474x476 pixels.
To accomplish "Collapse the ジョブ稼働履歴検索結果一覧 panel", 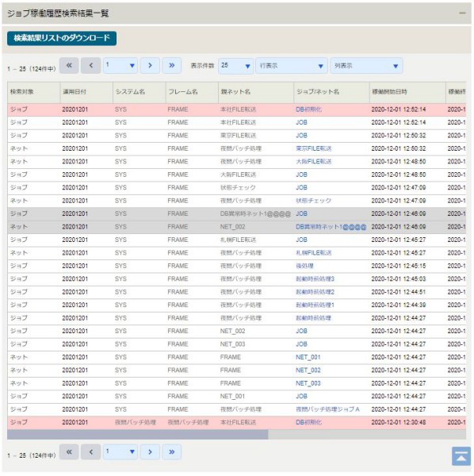I will pyautogui.click(x=462, y=13).
